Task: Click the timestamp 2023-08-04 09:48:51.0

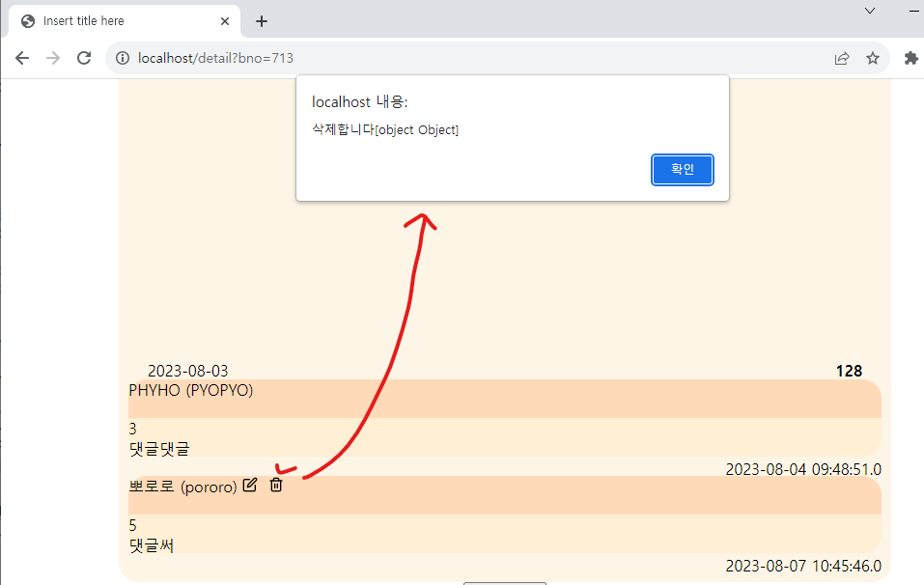Action: point(803,469)
